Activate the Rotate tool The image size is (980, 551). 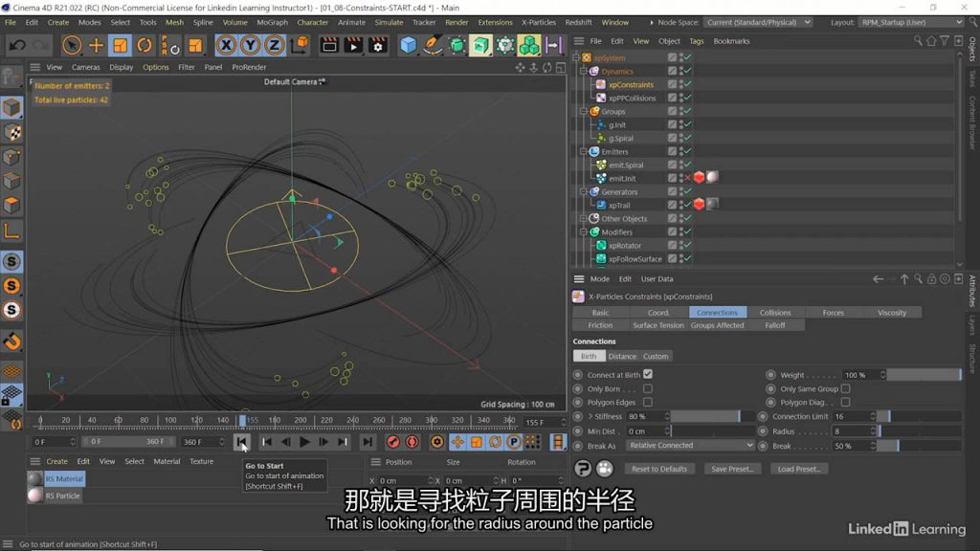[145, 45]
